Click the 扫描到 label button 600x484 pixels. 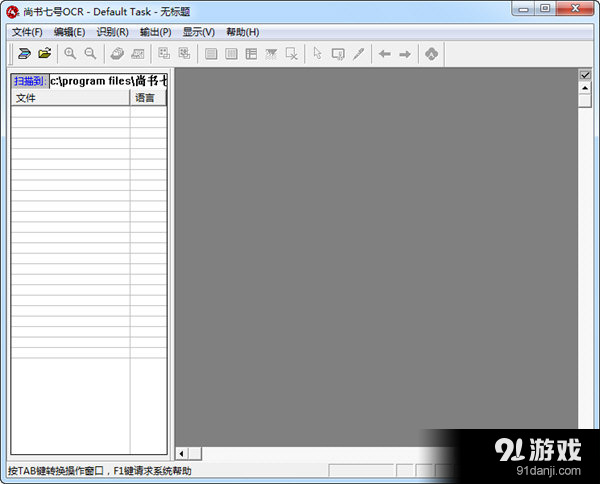click(29, 80)
